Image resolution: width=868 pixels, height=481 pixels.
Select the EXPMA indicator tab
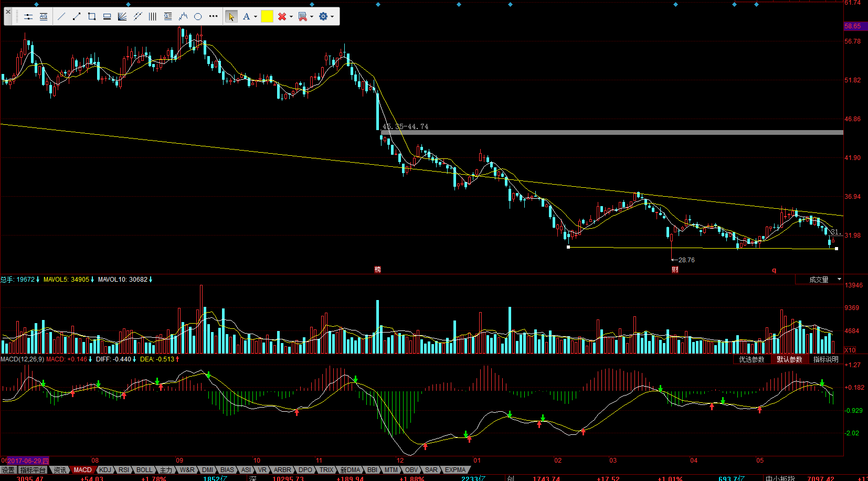click(455, 470)
